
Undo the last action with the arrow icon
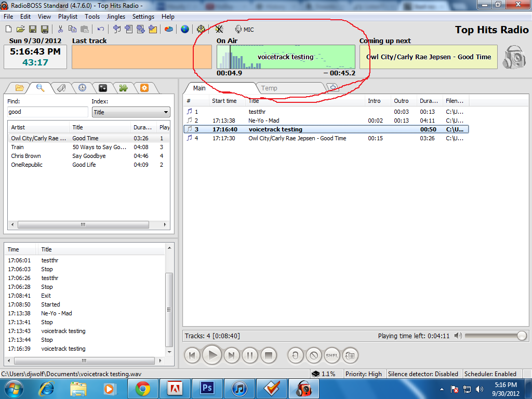pyautogui.click(x=100, y=29)
